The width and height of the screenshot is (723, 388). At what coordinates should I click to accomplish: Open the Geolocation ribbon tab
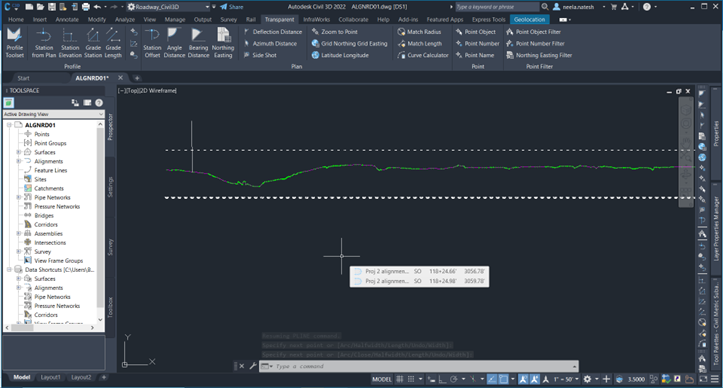pos(529,19)
